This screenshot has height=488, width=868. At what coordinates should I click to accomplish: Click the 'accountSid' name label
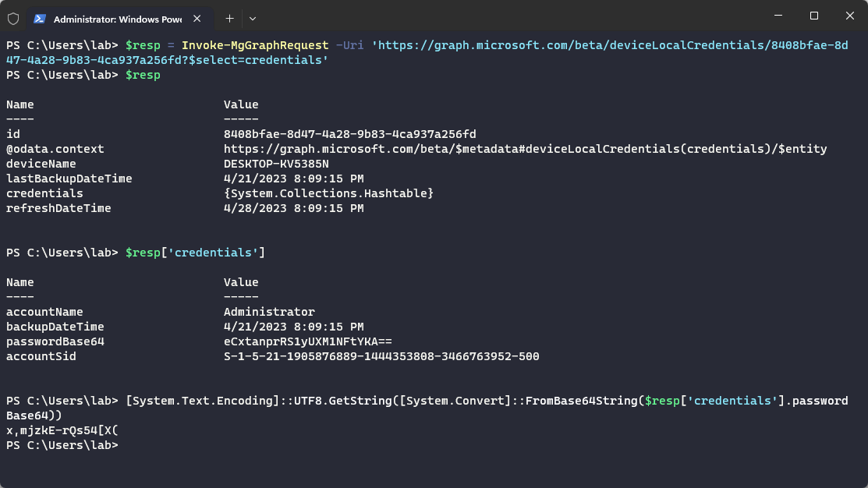[x=41, y=356]
